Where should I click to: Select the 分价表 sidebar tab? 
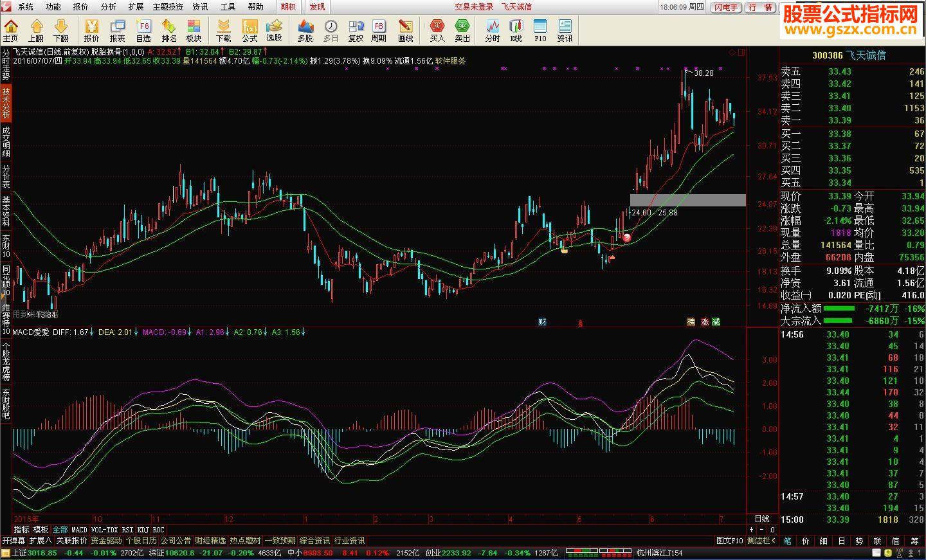[x=6, y=176]
